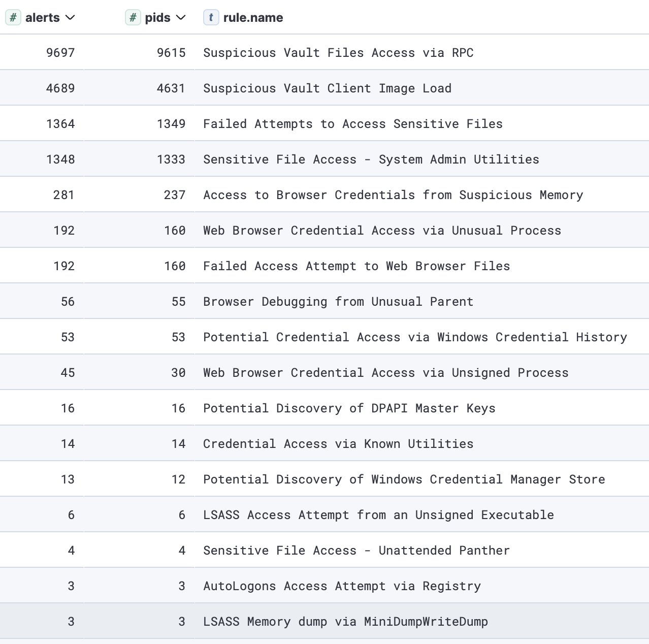
Task: Click alerts value 192 in Unusual Process row
Action: pyautogui.click(x=64, y=231)
